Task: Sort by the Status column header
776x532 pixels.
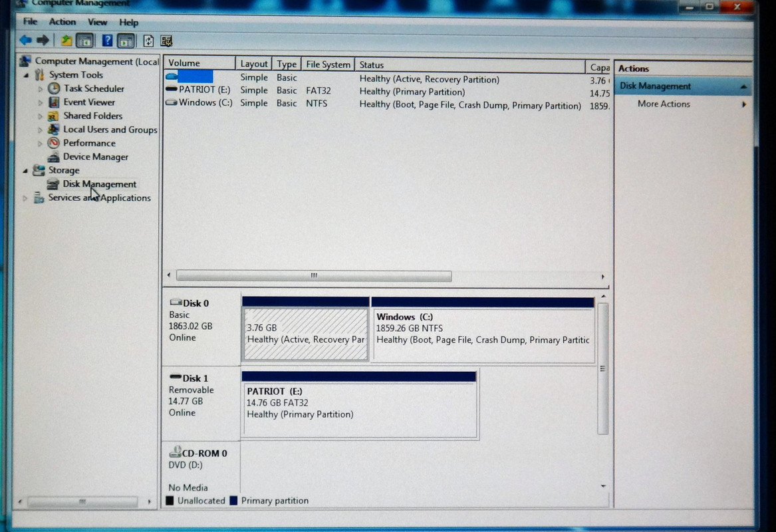Action: [x=469, y=65]
